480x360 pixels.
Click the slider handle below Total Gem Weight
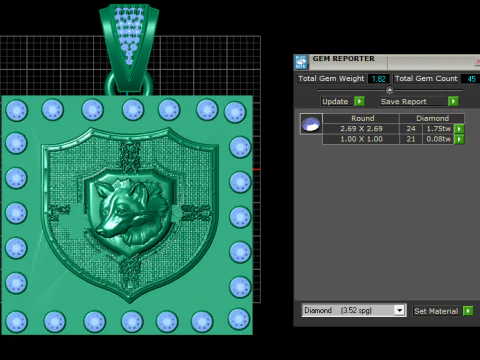click(389, 90)
